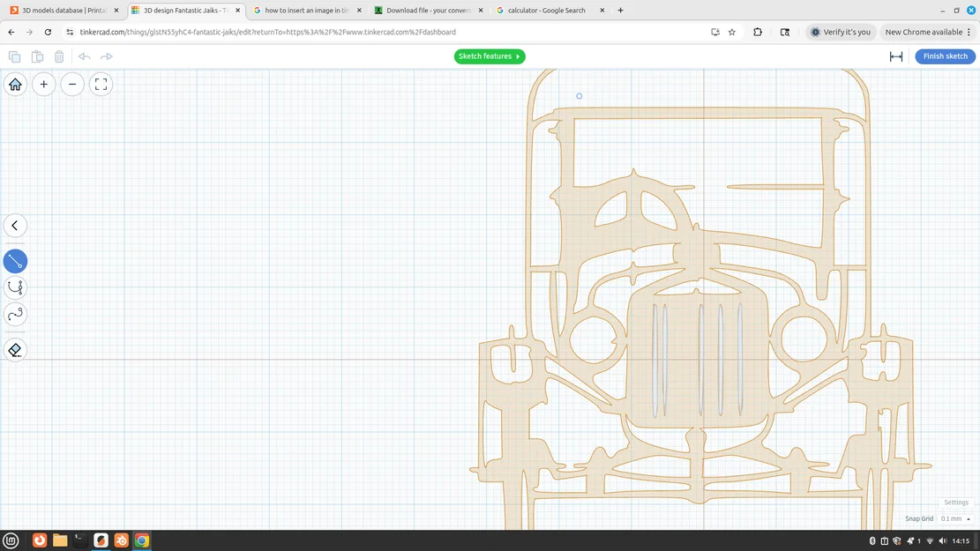Open the Chrome extensions puzzle icon
Image resolution: width=980 pixels, height=551 pixels.
tap(758, 32)
